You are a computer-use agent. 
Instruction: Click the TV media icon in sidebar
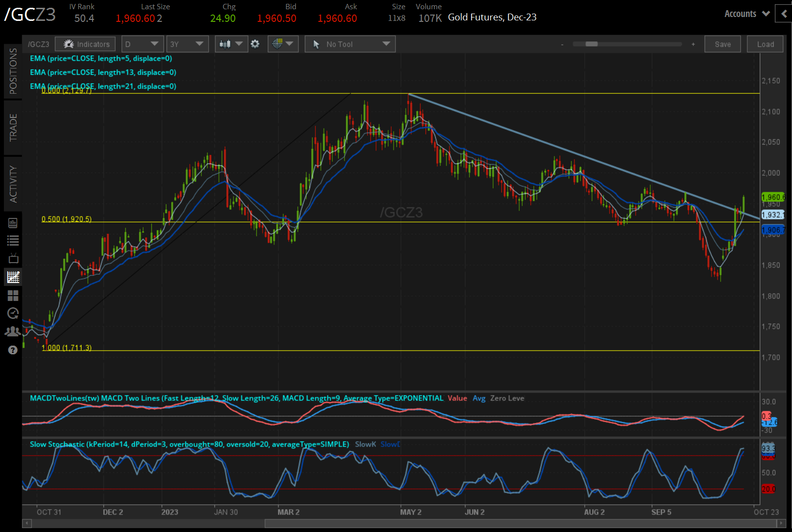(x=13, y=258)
